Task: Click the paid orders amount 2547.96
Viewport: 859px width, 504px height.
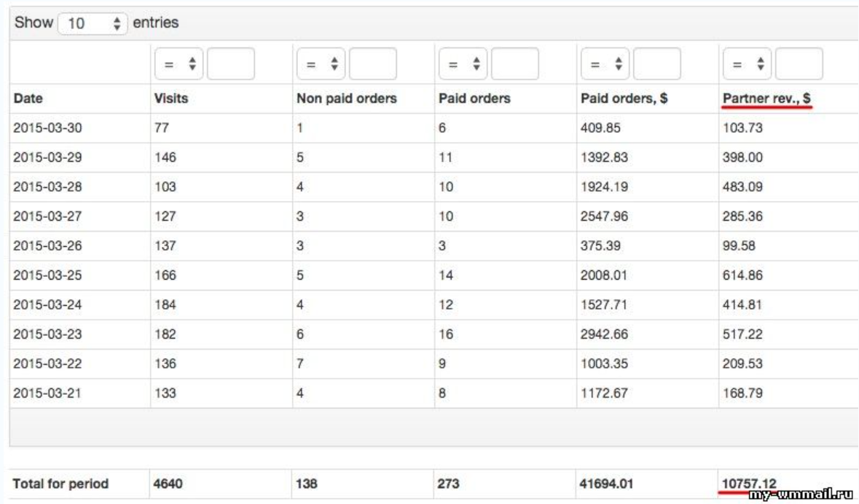Action: pyautogui.click(x=604, y=216)
